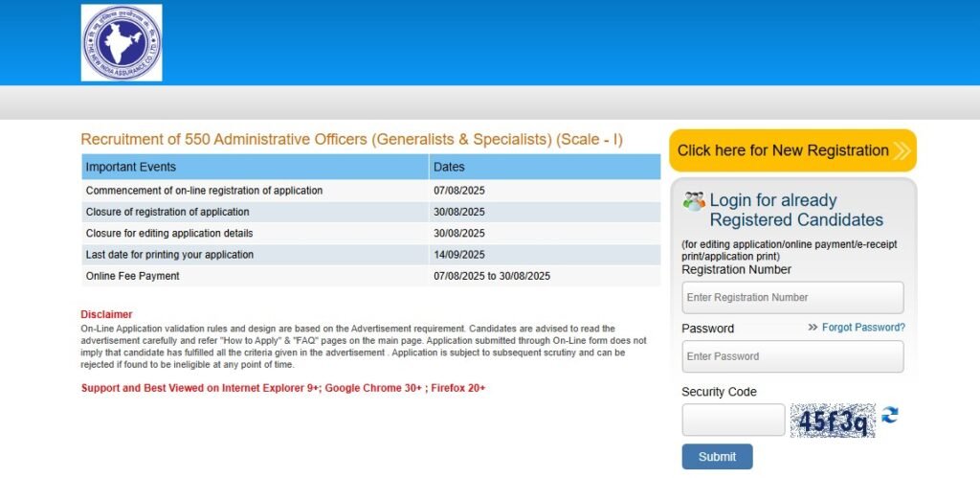This screenshot has width=980, height=478.
Task: Click Last date for printing your application
Action: click(169, 255)
